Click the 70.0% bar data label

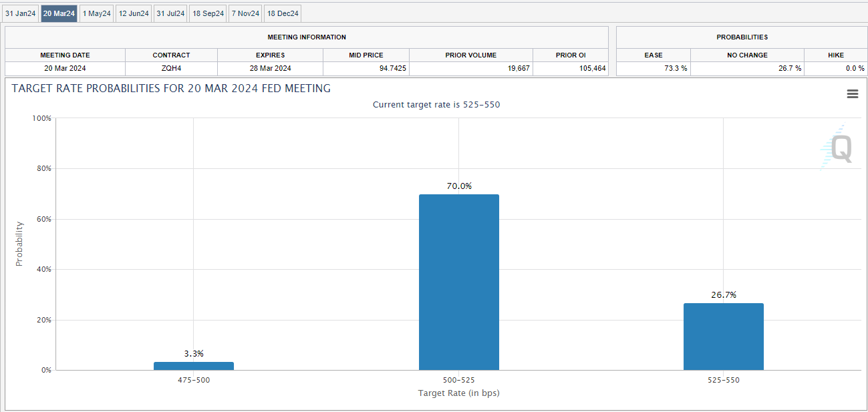click(x=459, y=186)
